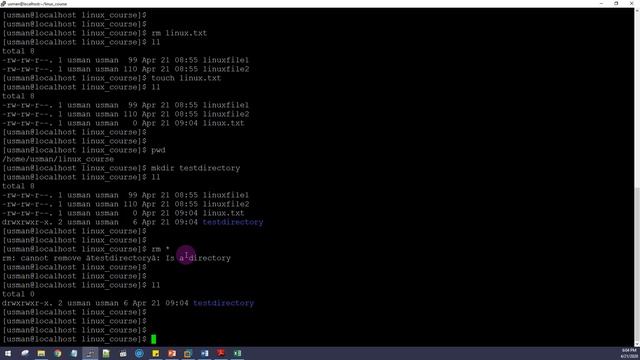
Task: Open PowerPoint from the taskbar
Action: pos(172,353)
